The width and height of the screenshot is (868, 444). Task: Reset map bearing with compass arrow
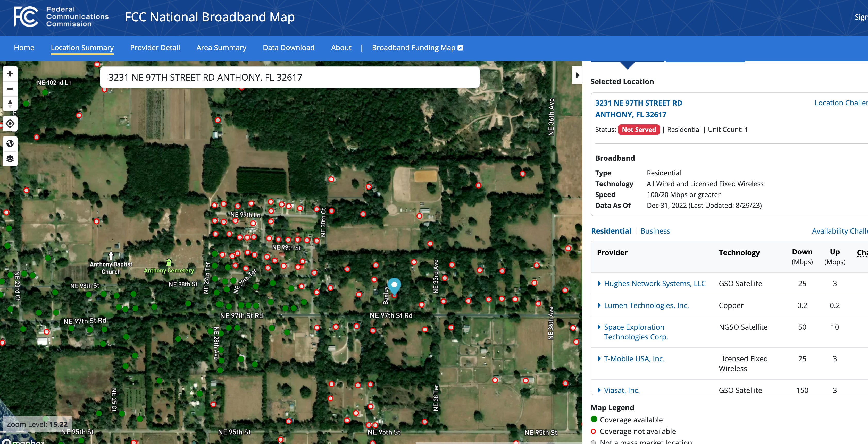pos(10,104)
